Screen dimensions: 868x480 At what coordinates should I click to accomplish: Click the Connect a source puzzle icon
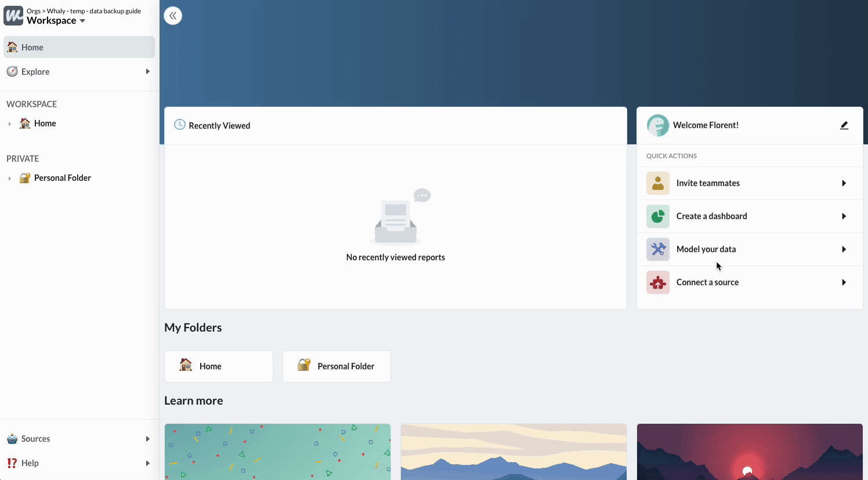pyautogui.click(x=657, y=282)
